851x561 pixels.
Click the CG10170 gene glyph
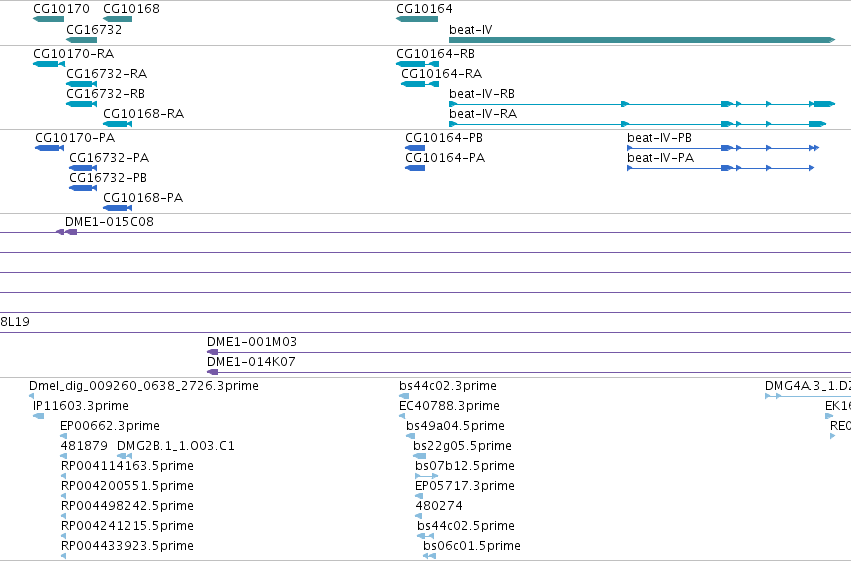pos(48,19)
